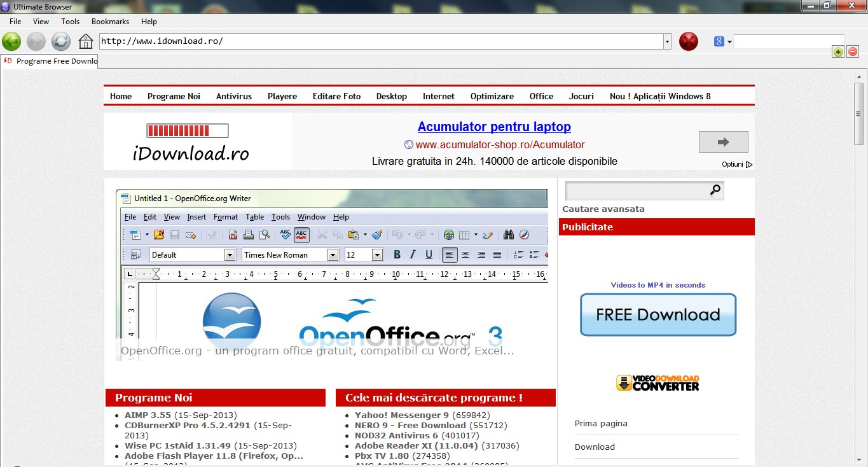Open the Optimizare category
This screenshot has height=467, width=868.
coord(492,96)
